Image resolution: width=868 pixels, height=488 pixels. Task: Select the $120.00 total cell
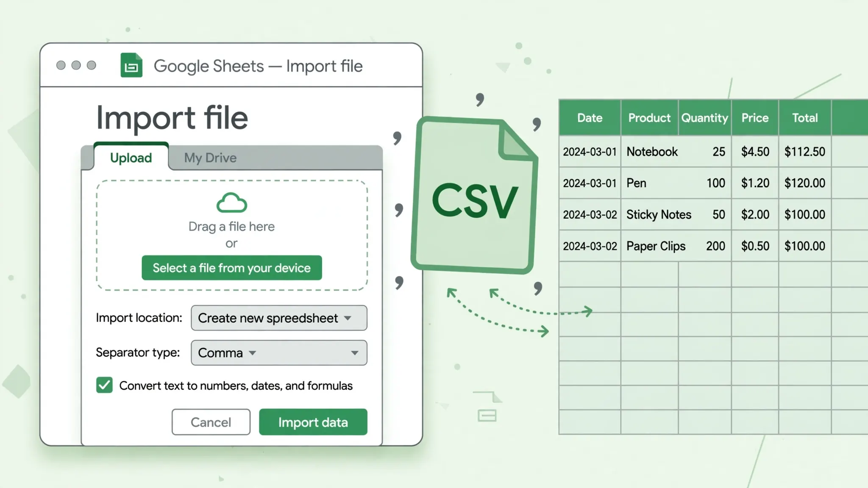(x=805, y=183)
